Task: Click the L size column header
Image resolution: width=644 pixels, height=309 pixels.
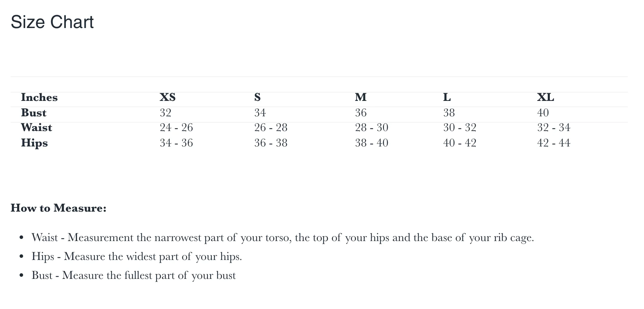Action: pyautogui.click(x=447, y=97)
